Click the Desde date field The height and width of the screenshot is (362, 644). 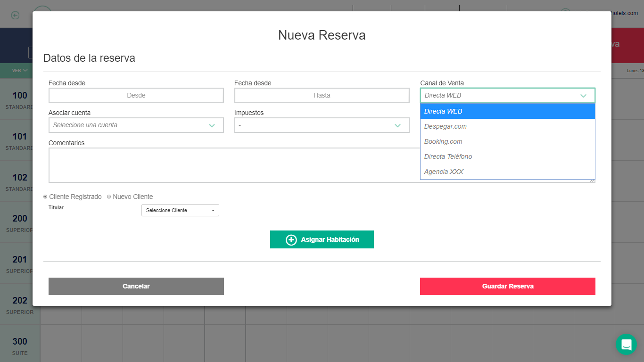(x=136, y=95)
